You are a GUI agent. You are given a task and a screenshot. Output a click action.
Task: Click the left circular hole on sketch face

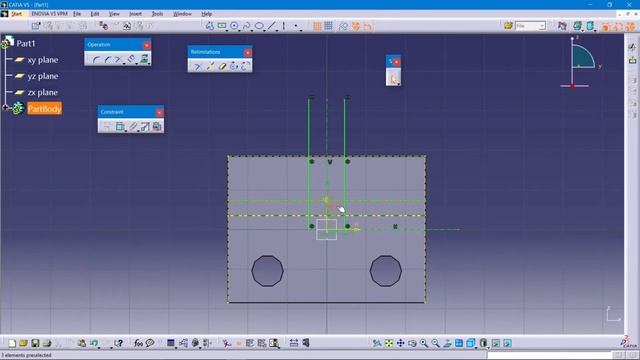tap(267, 271)
